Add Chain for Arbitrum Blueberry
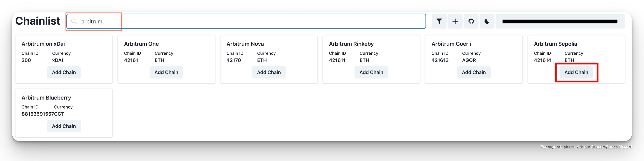 click(64, 126)
